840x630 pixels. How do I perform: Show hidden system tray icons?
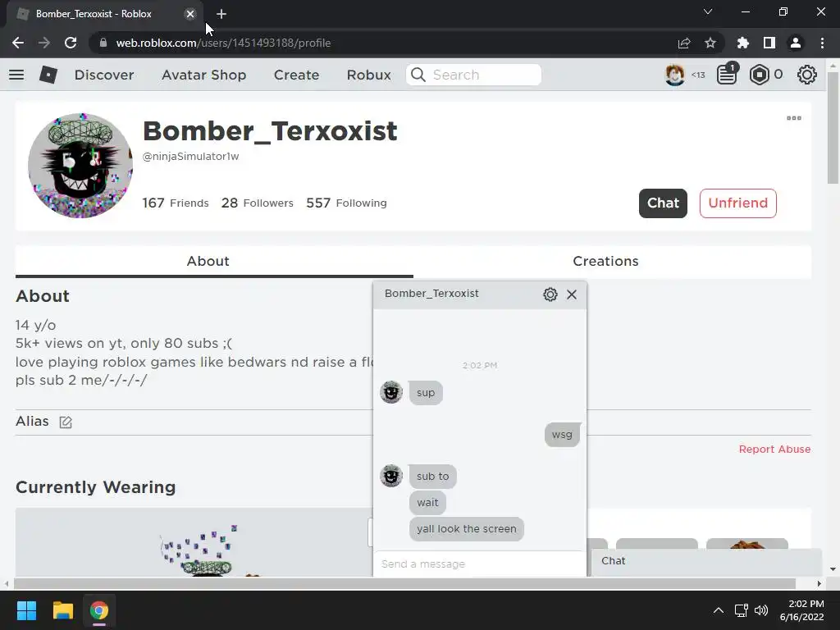tap(719, 610)
